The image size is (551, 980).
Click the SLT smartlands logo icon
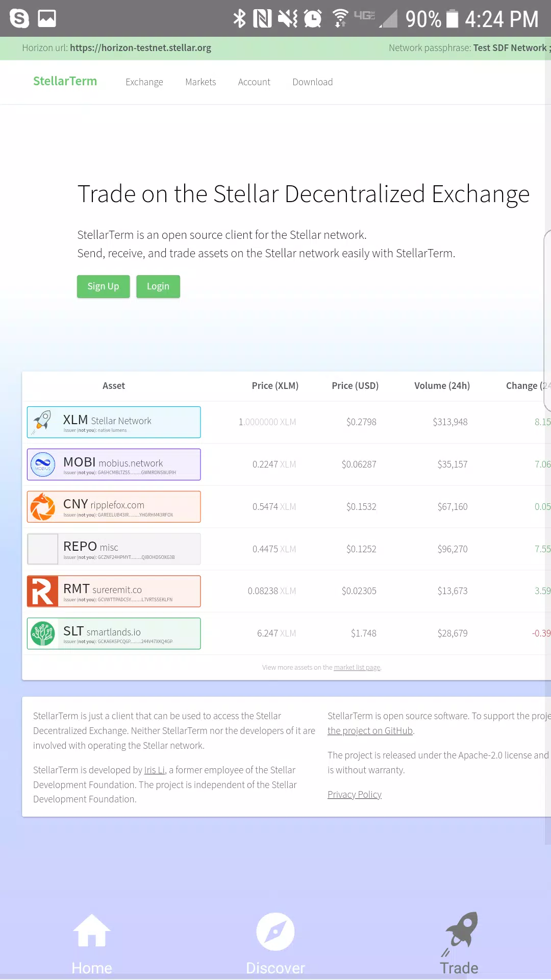click(43, 633)
